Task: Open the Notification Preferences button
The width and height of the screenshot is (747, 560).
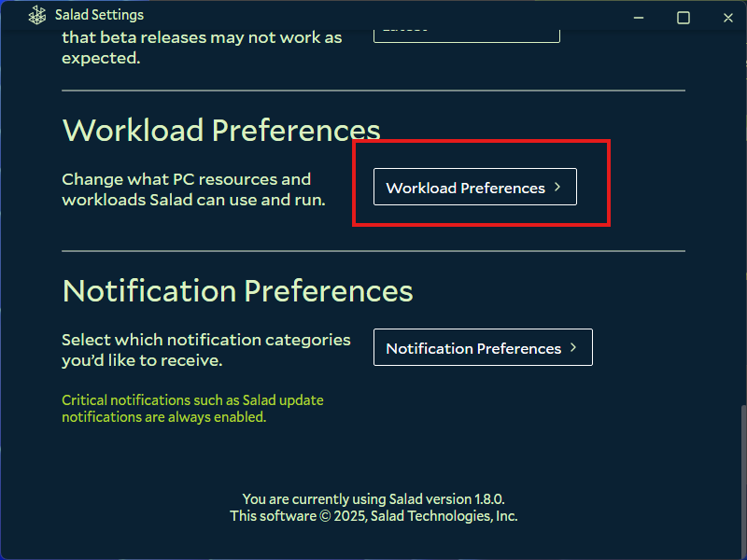Action: tap(483, 347)
